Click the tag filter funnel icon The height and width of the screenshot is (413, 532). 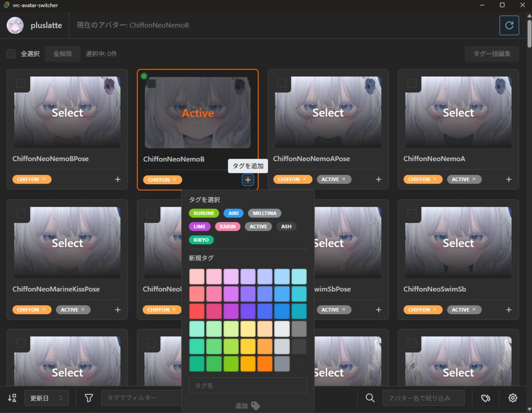pos(88,397)
